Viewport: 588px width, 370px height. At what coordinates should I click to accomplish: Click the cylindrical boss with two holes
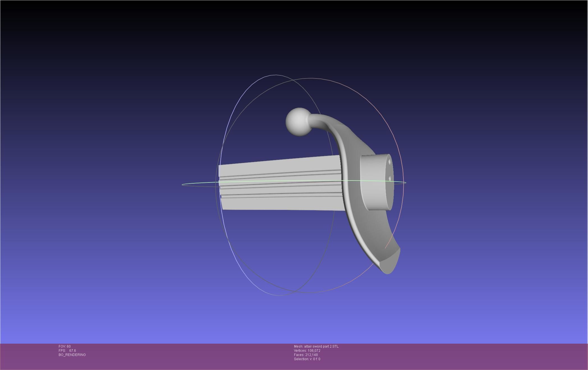[x=377, y=182]
